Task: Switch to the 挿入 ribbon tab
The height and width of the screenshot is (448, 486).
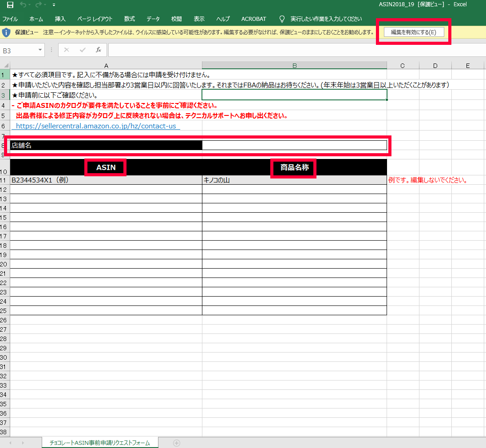Action: (x=60, y=19)
